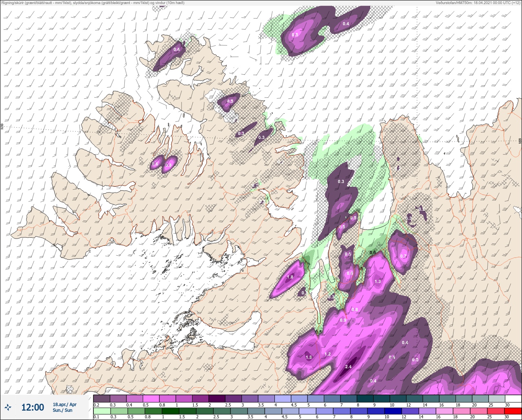Pick the dark teal swatch labeled 8 in upper legend
The image size is (522, 420).
tap(365, 398)
